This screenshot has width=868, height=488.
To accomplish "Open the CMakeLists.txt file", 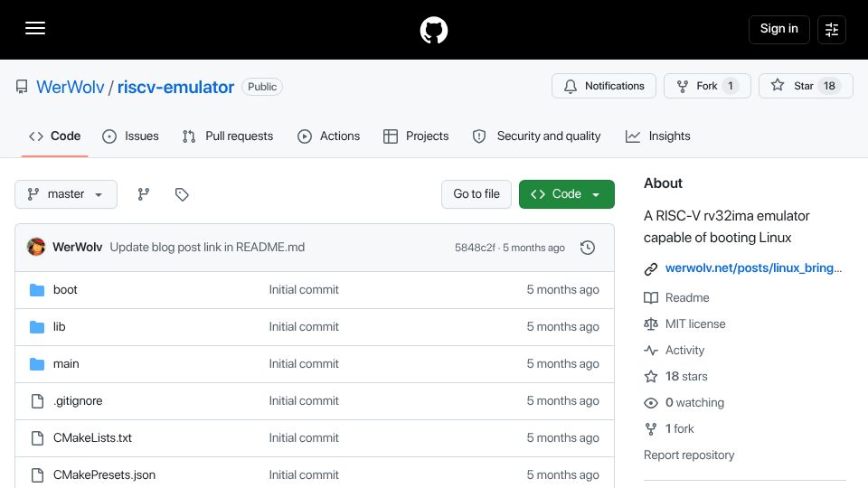I will tap(92, 438).
